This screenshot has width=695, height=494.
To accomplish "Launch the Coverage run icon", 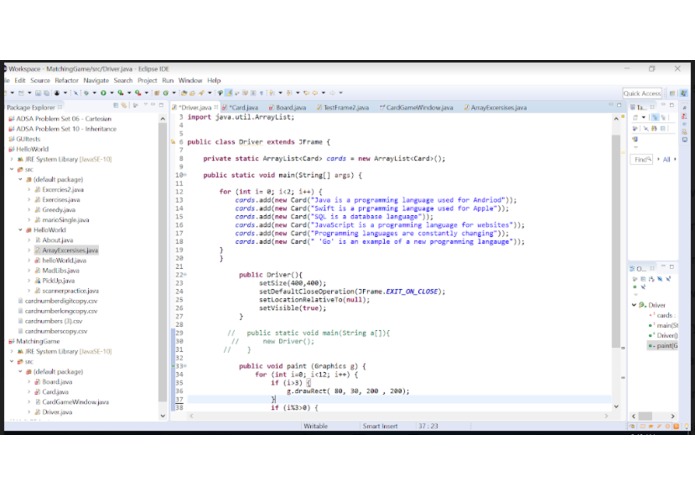I will coord(121,93).
